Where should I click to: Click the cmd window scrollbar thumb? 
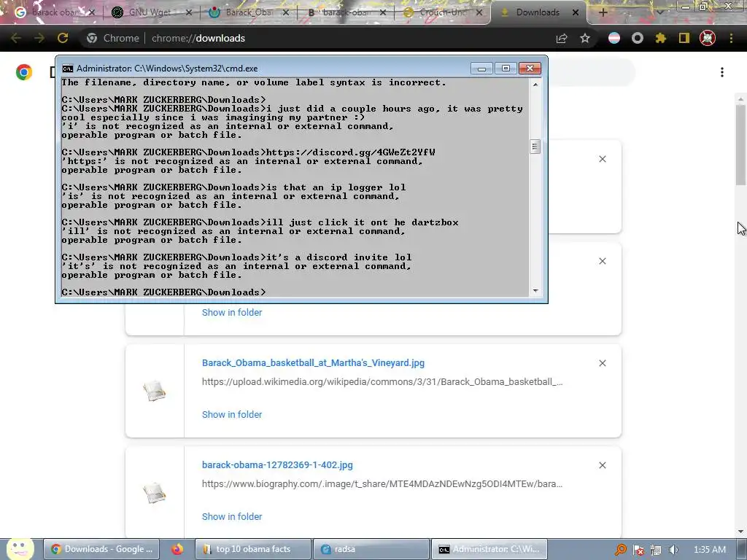535,147
